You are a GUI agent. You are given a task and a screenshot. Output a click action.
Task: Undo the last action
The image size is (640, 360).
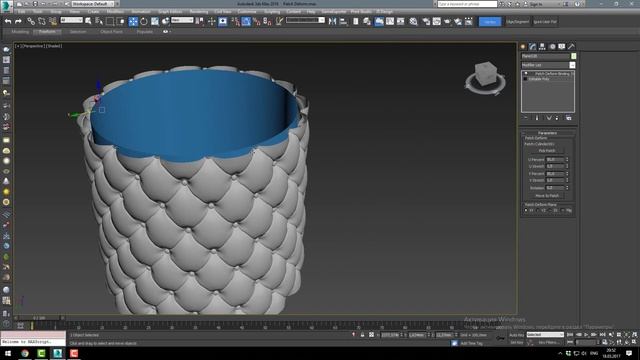8,21
